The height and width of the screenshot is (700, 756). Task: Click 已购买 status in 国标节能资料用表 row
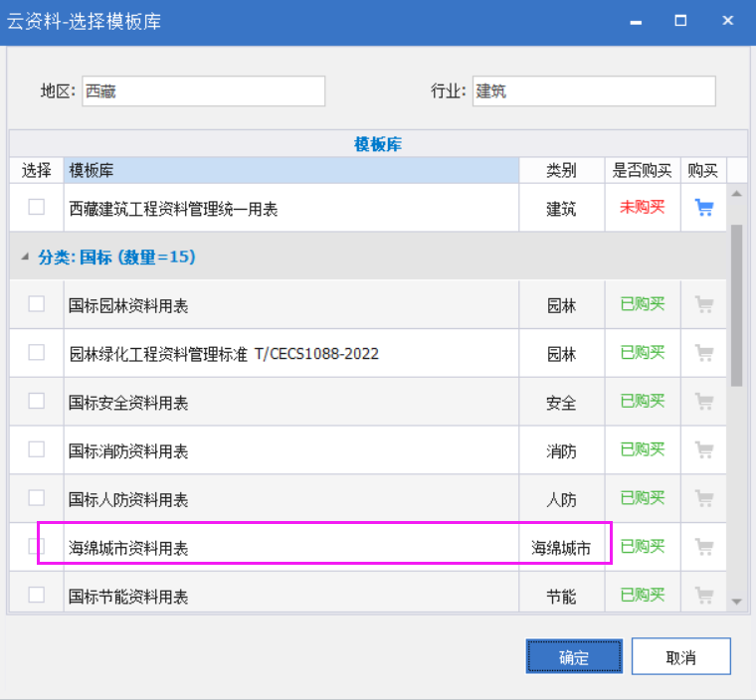(643, 595)
